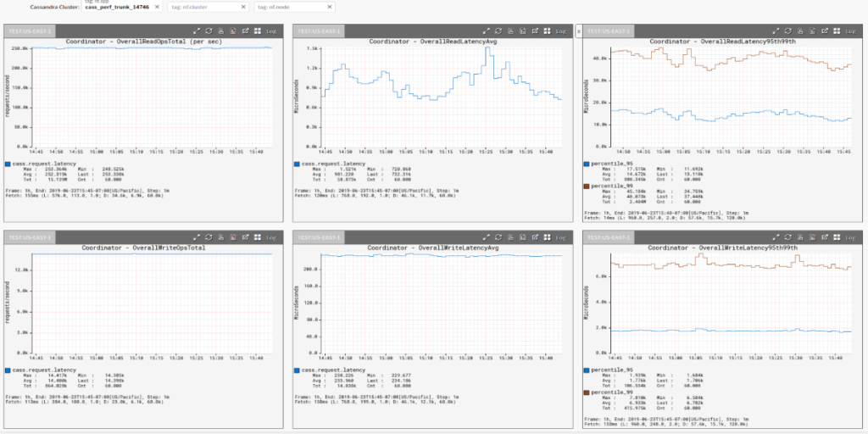Click cass.request.latency legend under OverallWriteLatencyAvg
Screen dimensions: 868x434
click(x=333, y=370)
